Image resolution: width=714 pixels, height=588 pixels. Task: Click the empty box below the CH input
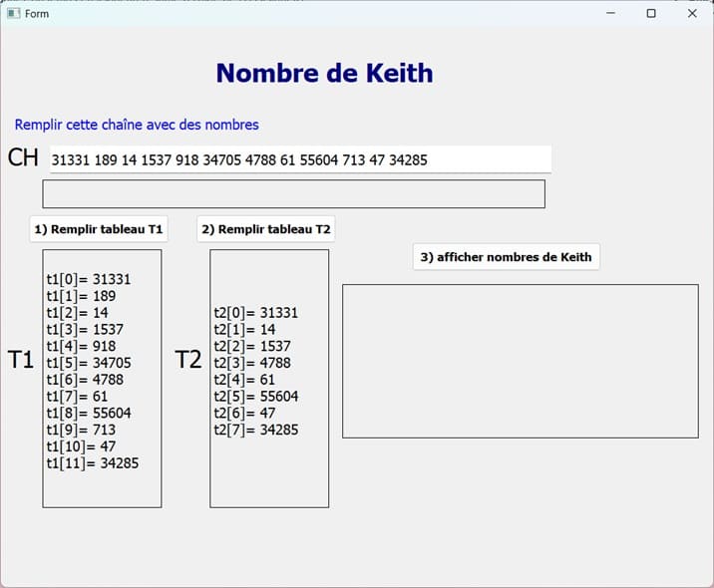(x=293, y=194)
